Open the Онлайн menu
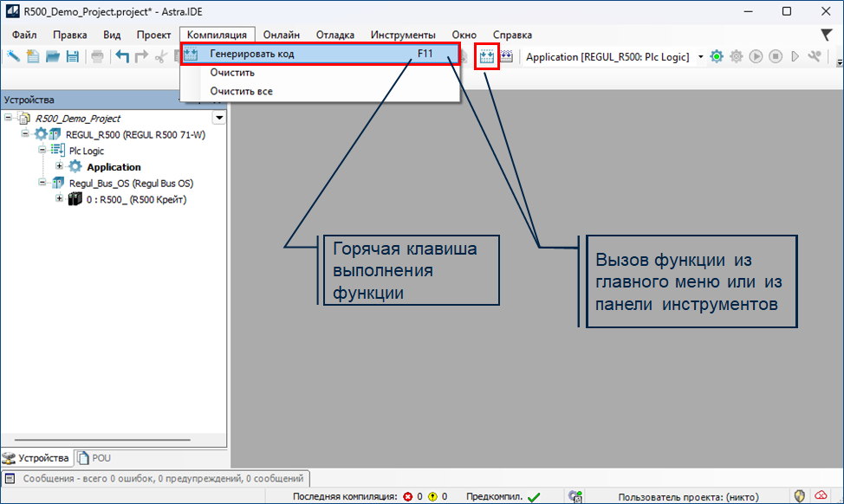The image size is (844, 504). click(x=282, y=35)
